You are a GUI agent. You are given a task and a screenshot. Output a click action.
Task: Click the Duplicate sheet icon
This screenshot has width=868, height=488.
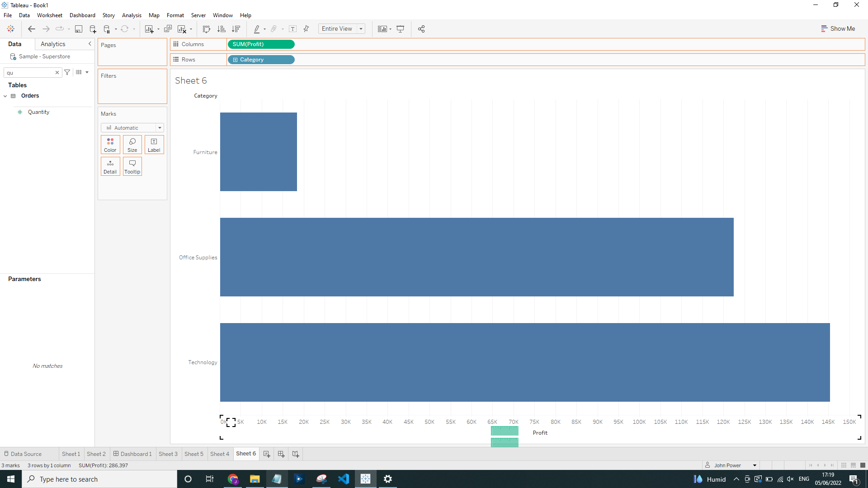tap(168, 29)
